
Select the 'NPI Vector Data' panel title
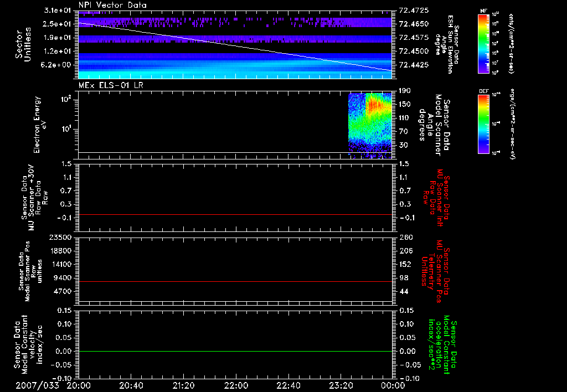pos(112,5)
